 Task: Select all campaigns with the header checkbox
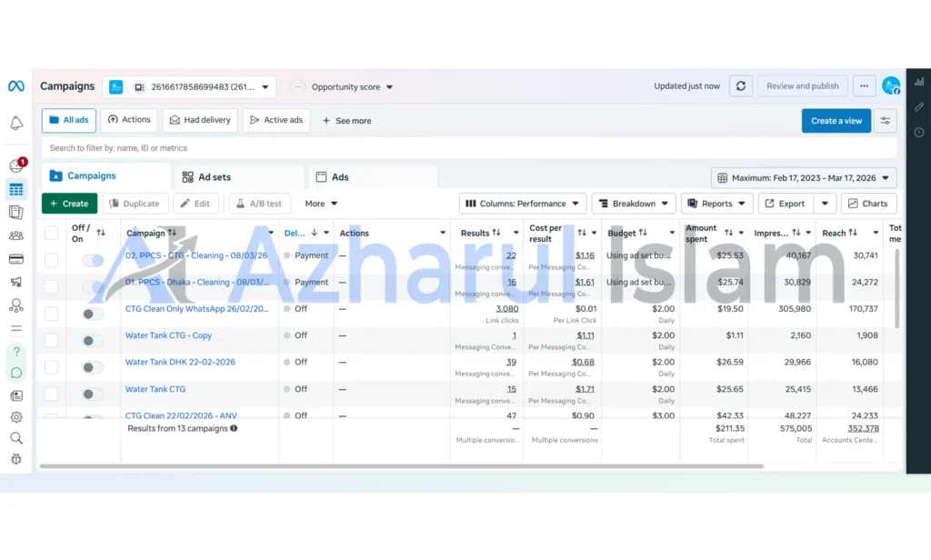point(52,233)
